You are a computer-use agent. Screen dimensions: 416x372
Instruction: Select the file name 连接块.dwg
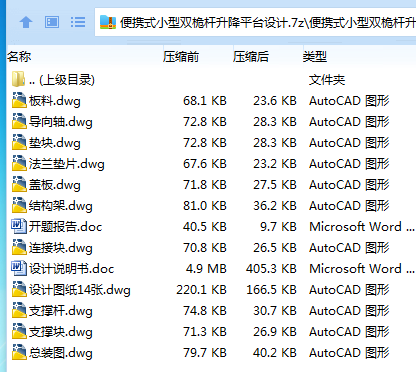[x=61, y=248]
